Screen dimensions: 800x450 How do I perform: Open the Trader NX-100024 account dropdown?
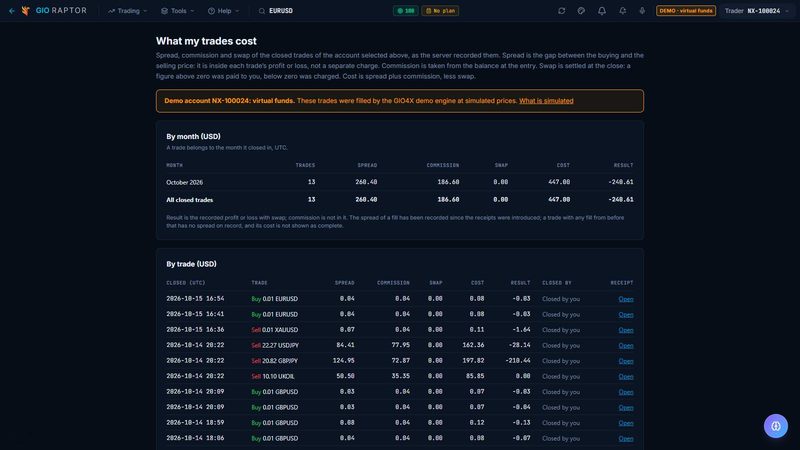(757, 11)
